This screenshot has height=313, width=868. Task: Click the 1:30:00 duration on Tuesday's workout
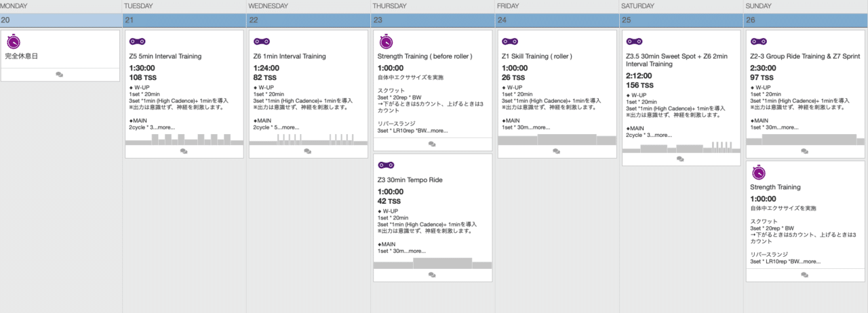click(x=142, y=68)
